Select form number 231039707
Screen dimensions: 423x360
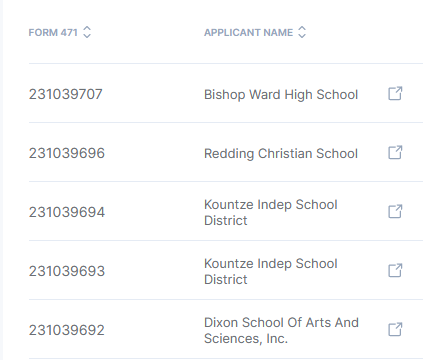[66, 94]
